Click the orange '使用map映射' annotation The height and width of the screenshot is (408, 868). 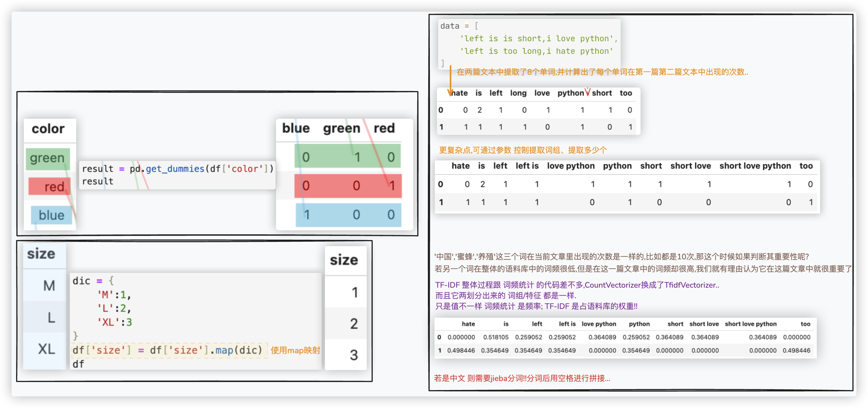pos(295,350)
